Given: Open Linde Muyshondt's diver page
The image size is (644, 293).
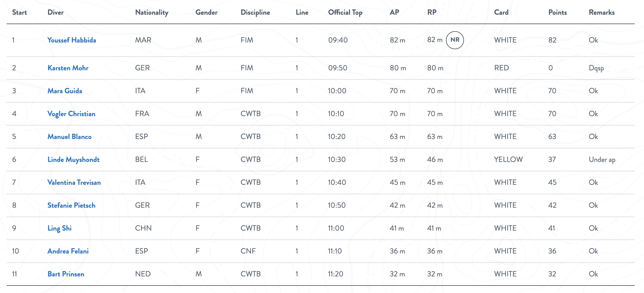Looking at the screenshot, I should click(x=73, y=160).
